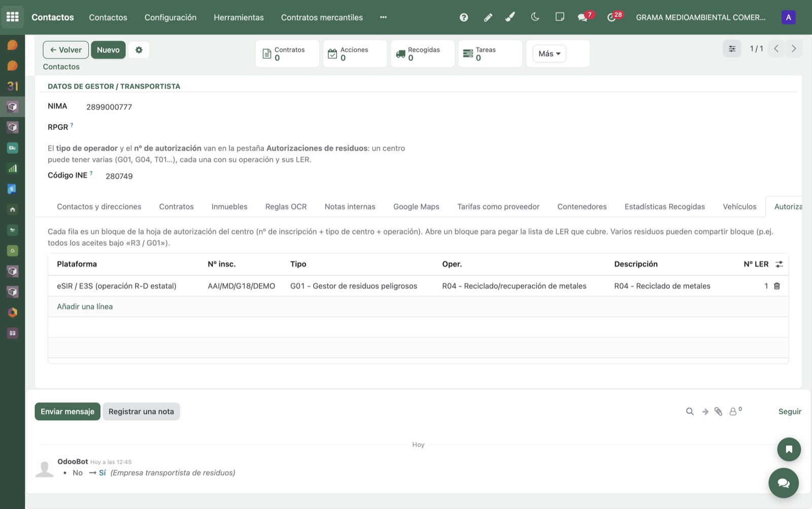812x509 pixels.
Task: Click Seguir to follow the record
Action: click(790, 411)
